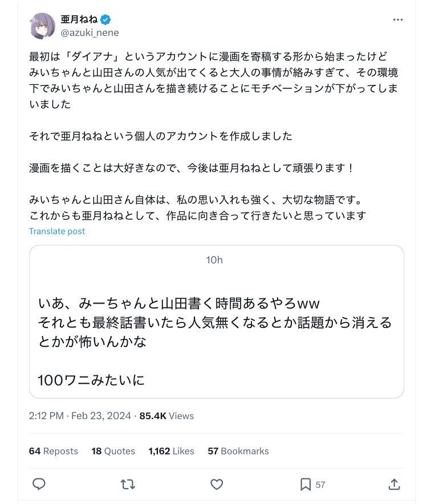Show the 64 Reposts list
The width and height of the screenshot is (427, 504).
click(54, 451)
